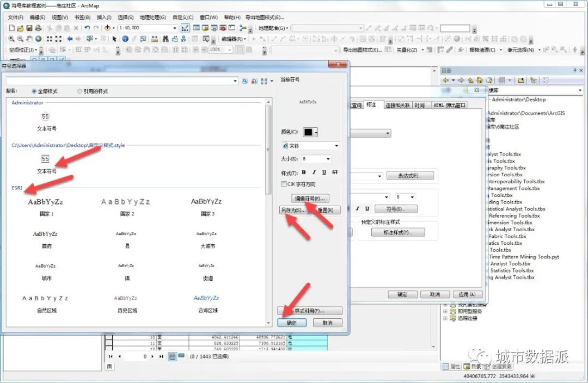Confirm Symbol Selector with 确定
588x383 pixels.
292,323
